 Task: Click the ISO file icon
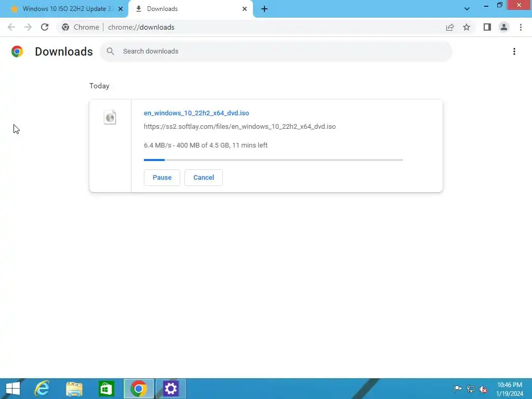pos(110,117)
